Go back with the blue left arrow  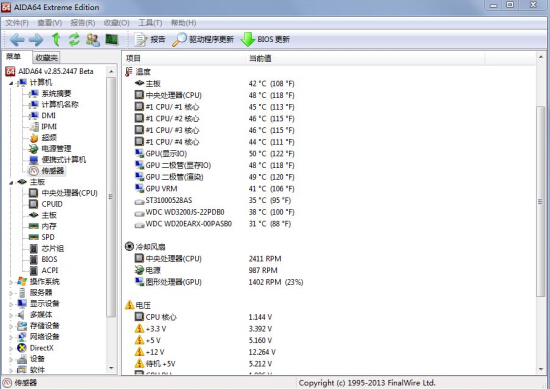point(17,40)
